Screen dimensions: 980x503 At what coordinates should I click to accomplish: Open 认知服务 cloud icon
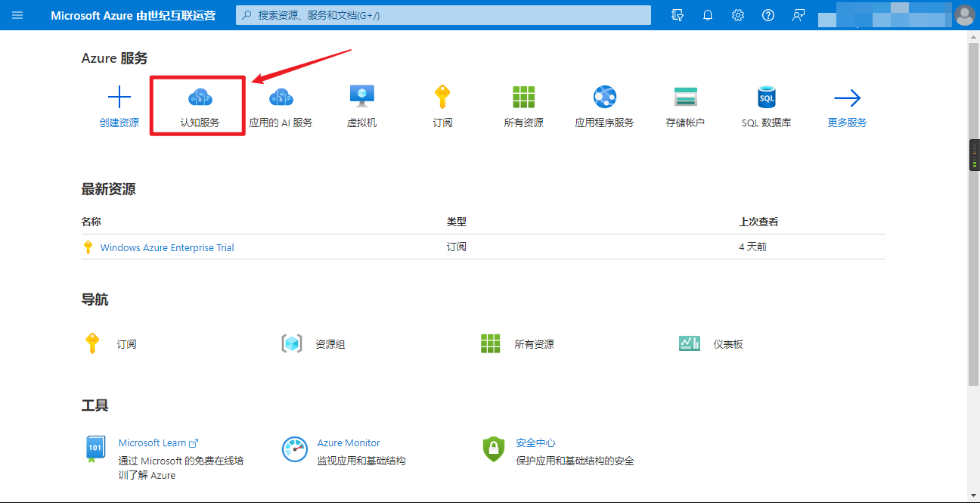coord(200,97)
